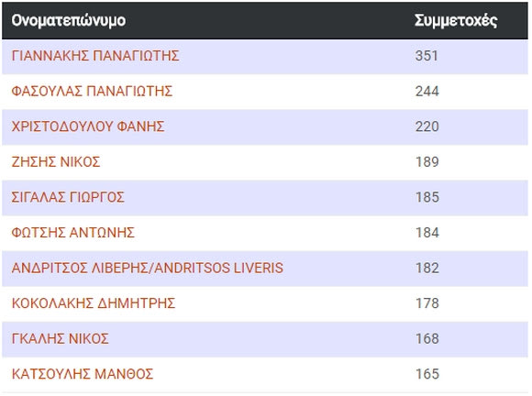Screen dimensions: 532x396
Task: Select the ΖΗΣΗΣ ΝΙΚΟΣ link
Action: (x=56, y=161)
